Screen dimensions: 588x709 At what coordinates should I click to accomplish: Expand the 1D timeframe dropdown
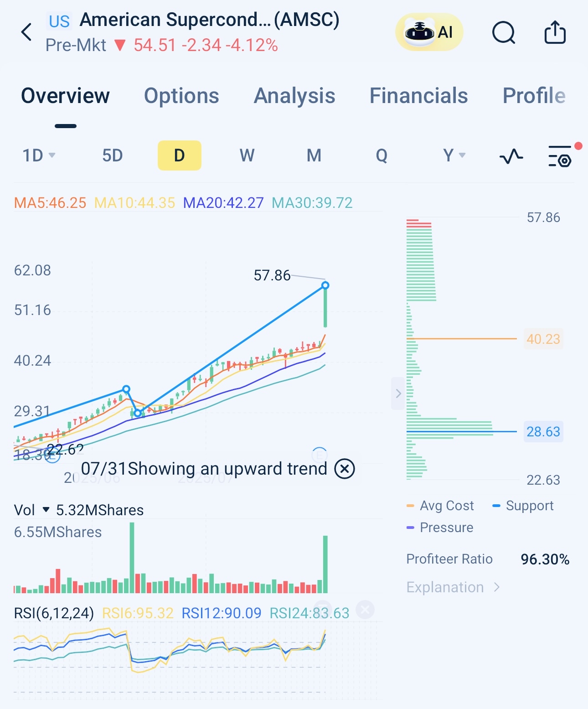tap(39, 155)
